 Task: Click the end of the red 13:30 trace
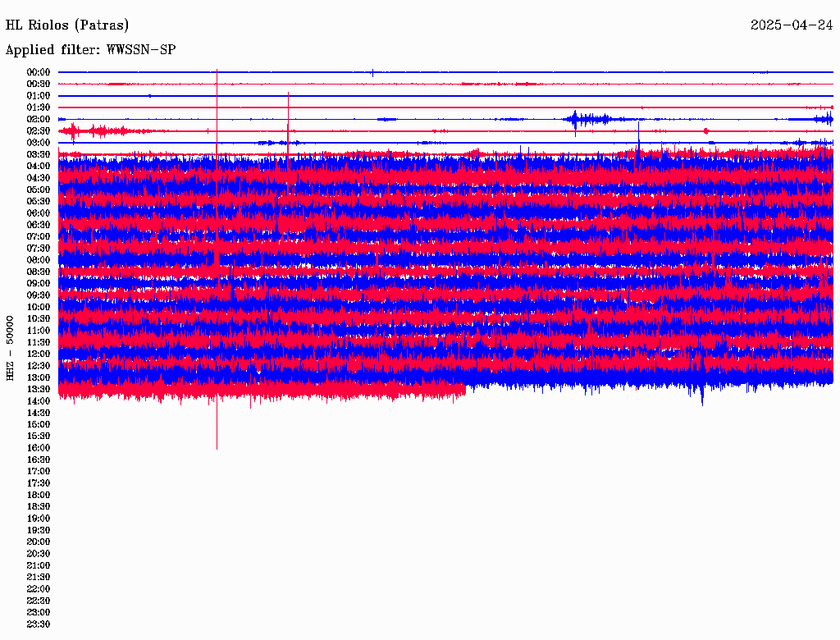coord(464,391)
